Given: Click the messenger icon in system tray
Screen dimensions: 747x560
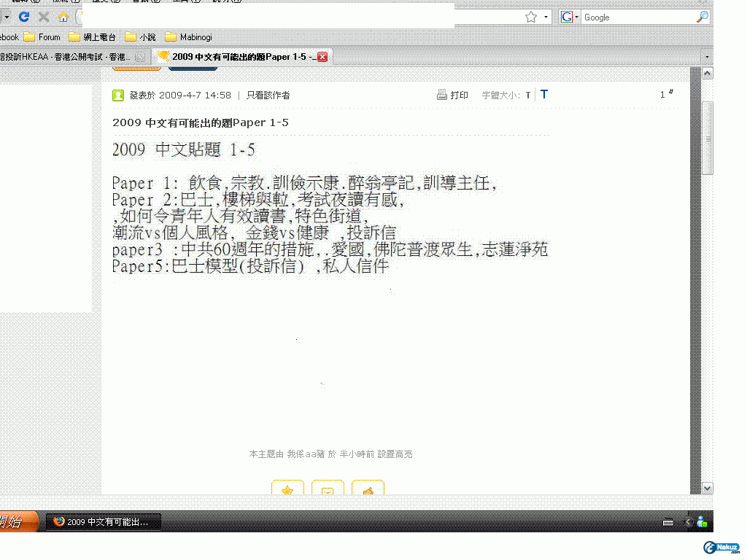Looking at the screenshot, I should [703, 522].
